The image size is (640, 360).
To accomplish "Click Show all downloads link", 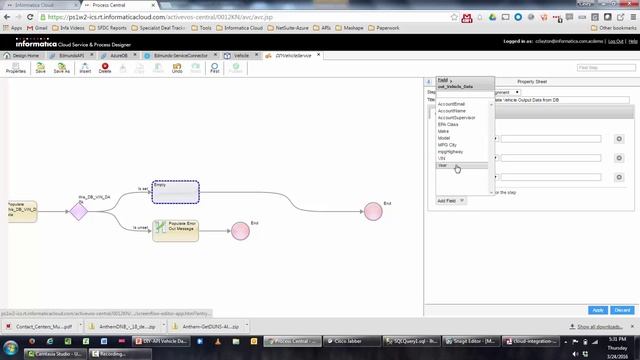I will 600,327.
